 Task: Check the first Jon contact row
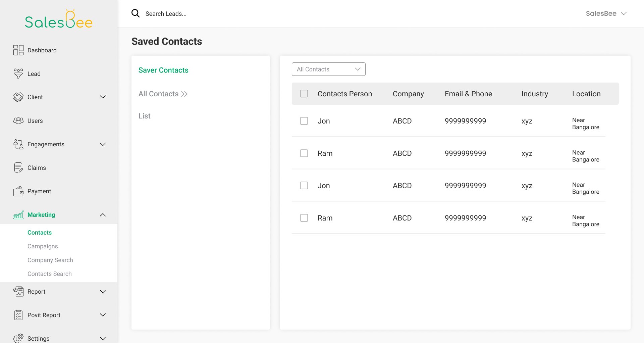304,121
